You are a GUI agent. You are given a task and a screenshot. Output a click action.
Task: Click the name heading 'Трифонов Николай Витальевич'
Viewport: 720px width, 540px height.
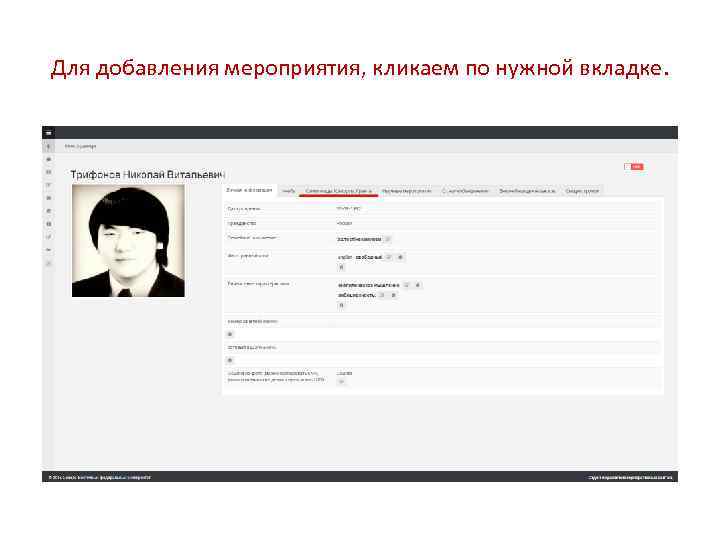[x=147, y=175]
